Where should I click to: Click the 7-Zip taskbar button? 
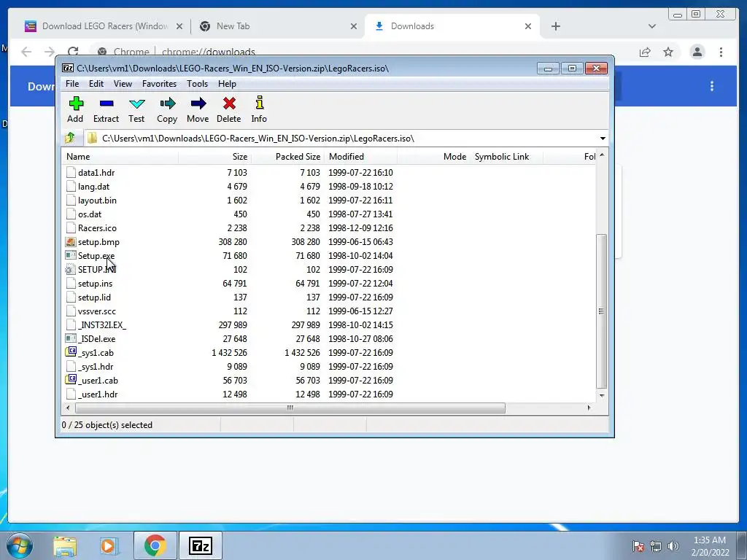200,545
